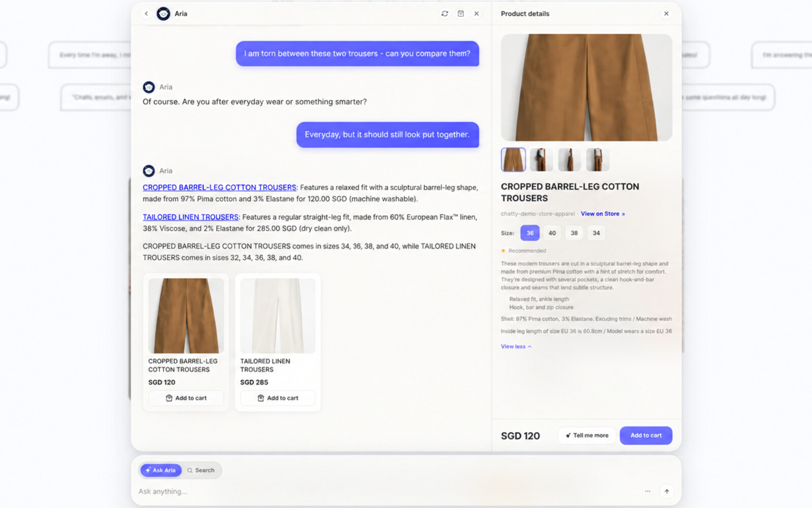This screenshot has height=508, width=812.
Task: Click the Recommended size label
Action: [524, 251]
